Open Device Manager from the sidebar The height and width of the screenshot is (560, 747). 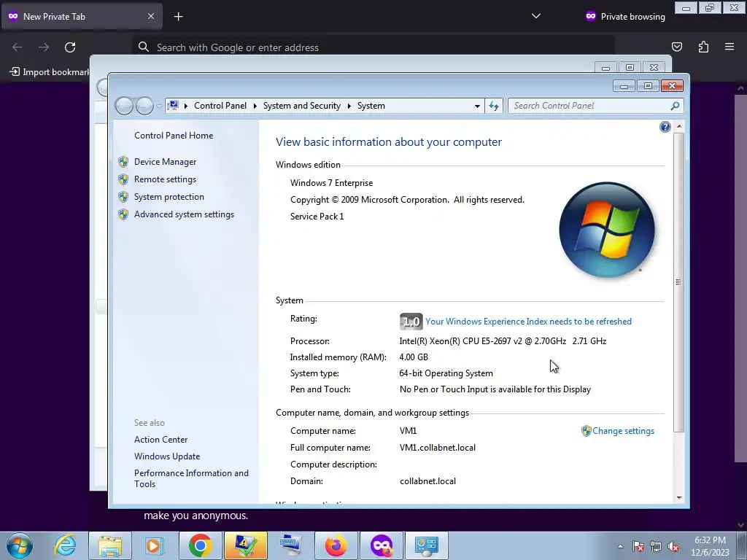pos(165,162)
